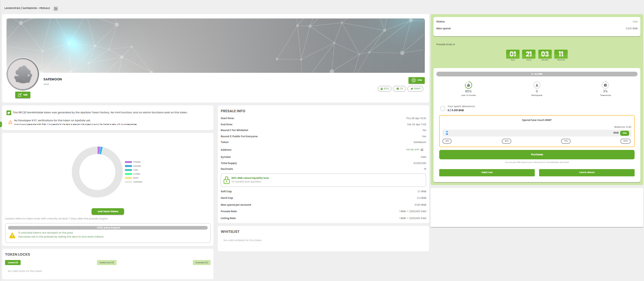Screen dimensions: 644x281
Task: Click the green Live status badge
Action: 416,80
